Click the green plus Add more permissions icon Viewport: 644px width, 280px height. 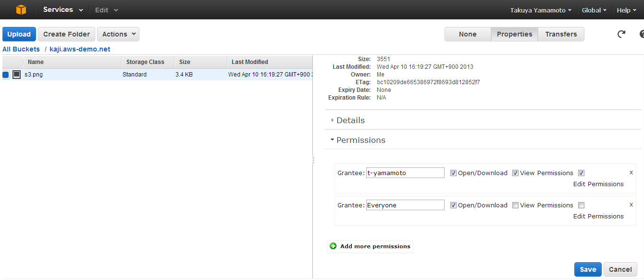pos(333,246)
